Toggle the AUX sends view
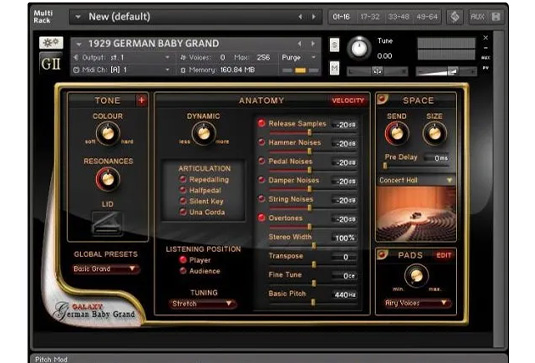The width and height of the screenshot is (535, 363). (x=477, y=17)
